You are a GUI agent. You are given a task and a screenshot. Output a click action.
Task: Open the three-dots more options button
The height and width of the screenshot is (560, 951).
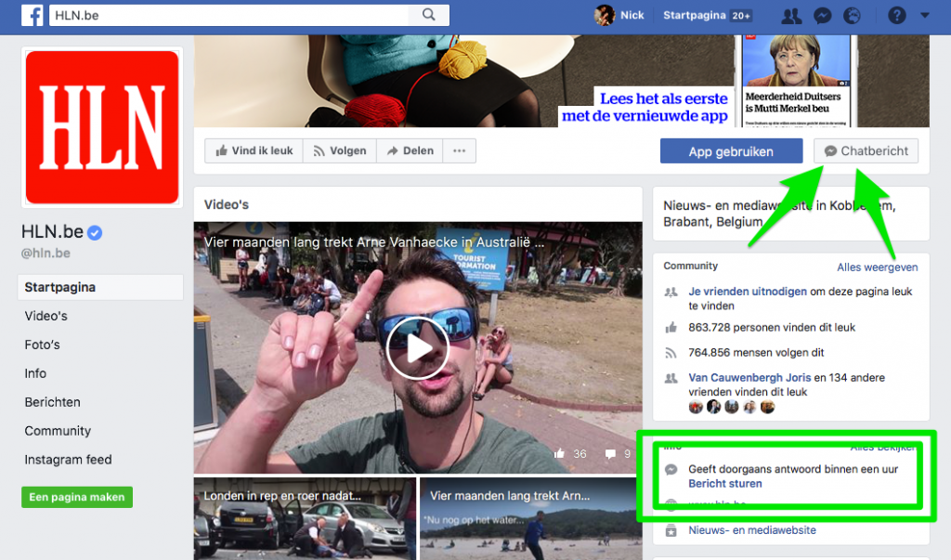[459, 150]
